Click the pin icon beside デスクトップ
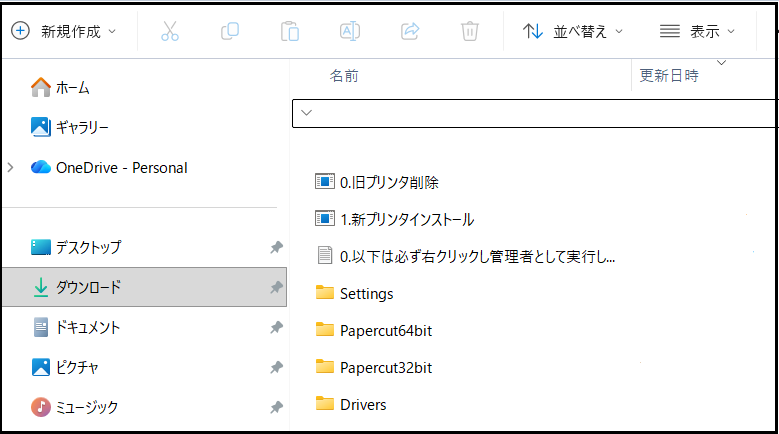 [x=276, y=247]
